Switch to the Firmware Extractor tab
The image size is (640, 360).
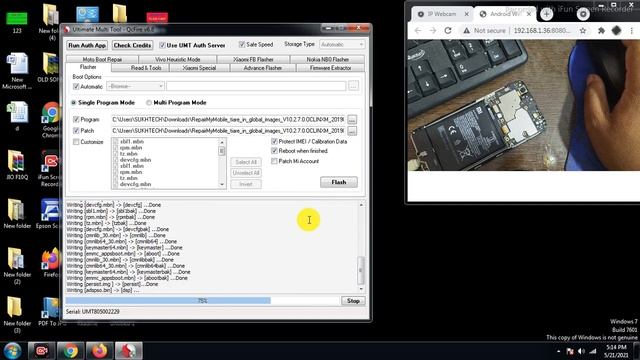(x=330, y=68)
